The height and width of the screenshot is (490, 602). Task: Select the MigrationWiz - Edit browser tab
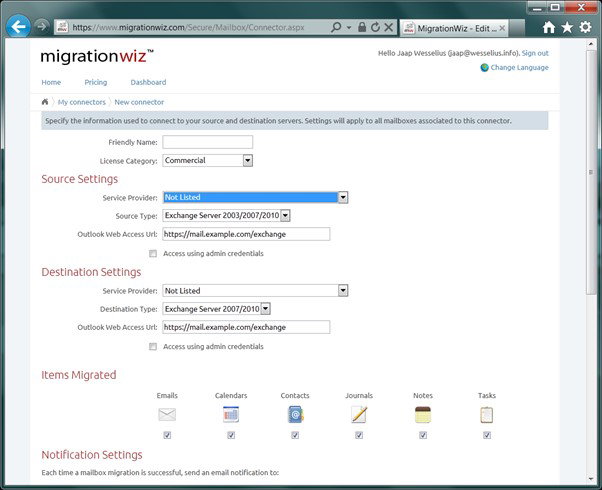[454, 28]
